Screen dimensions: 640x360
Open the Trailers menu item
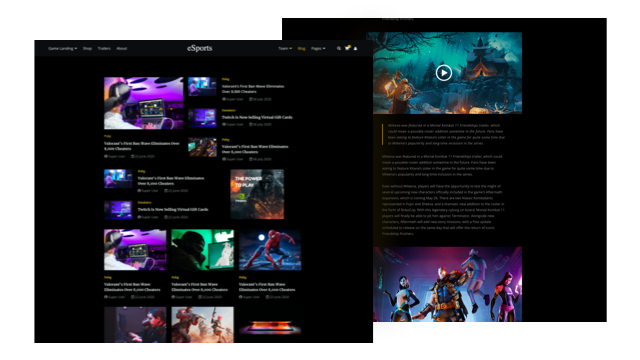tap(104, 49)
